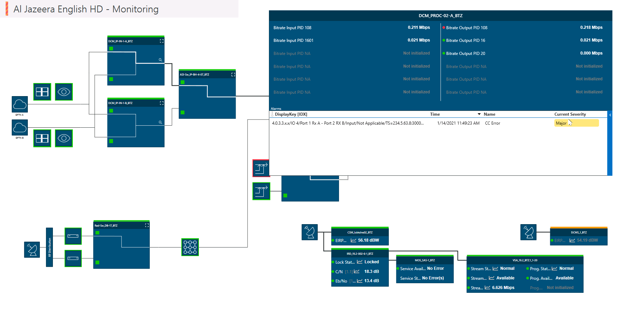Screen dimensions: 644x311
Task: Open trend graph for VSA Prog. Status
Action: point(554,268)
